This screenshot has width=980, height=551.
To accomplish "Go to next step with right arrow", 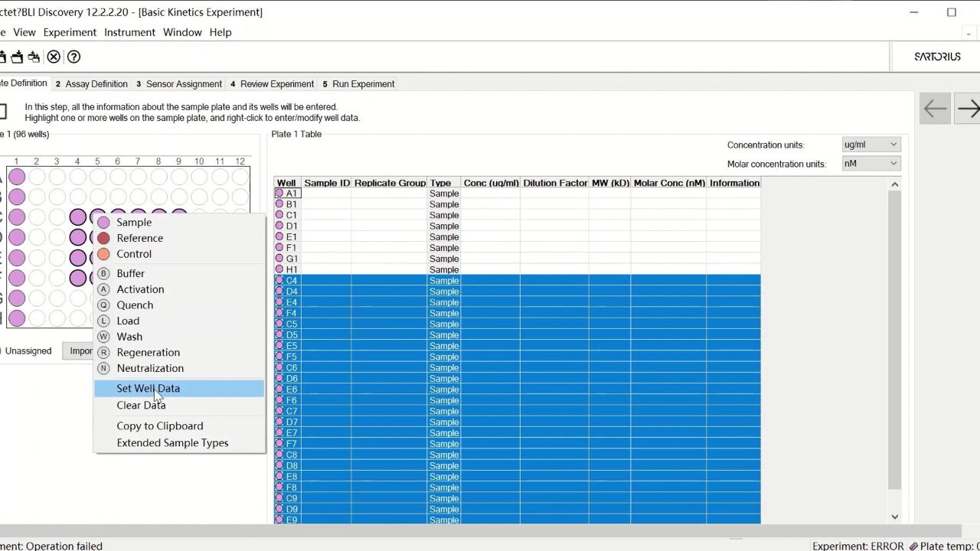I will point(967,109).
